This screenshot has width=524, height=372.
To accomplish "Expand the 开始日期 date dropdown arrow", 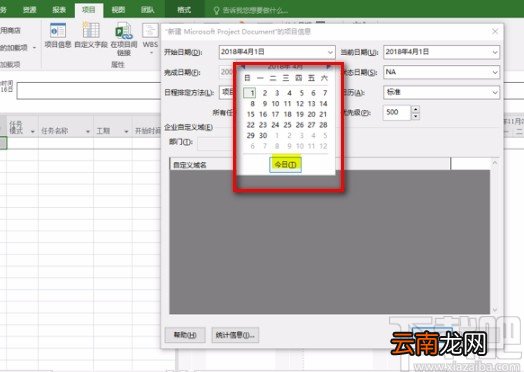I will pos(330,52).
